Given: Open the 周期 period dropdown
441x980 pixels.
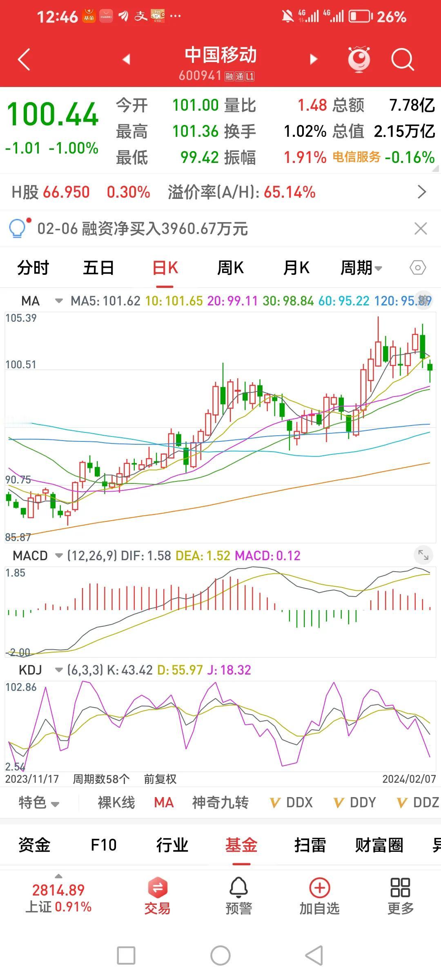Looking at the screenshot, I should tap(361, 268).
